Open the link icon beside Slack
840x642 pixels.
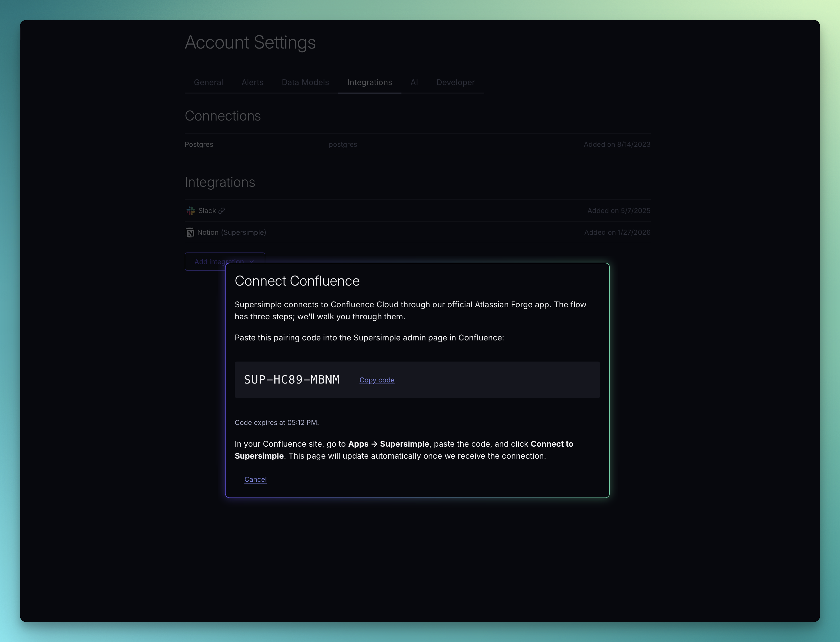point(222,210)
